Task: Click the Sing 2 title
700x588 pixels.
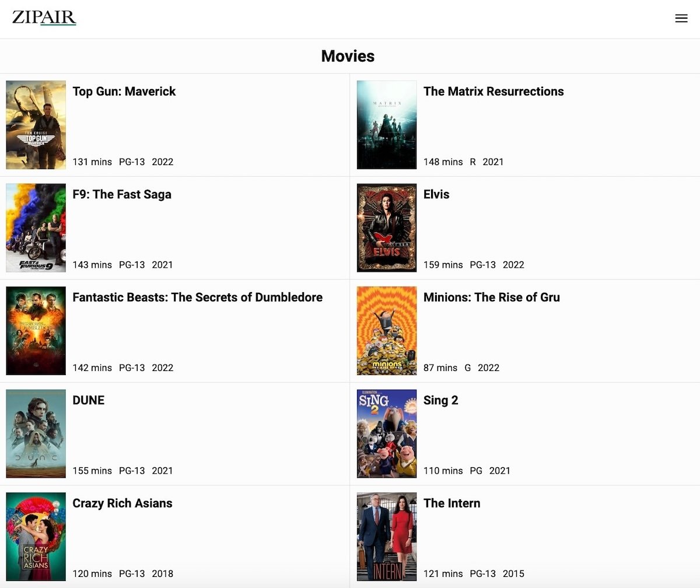Action: pyautogui.click(x=441, y=400)
